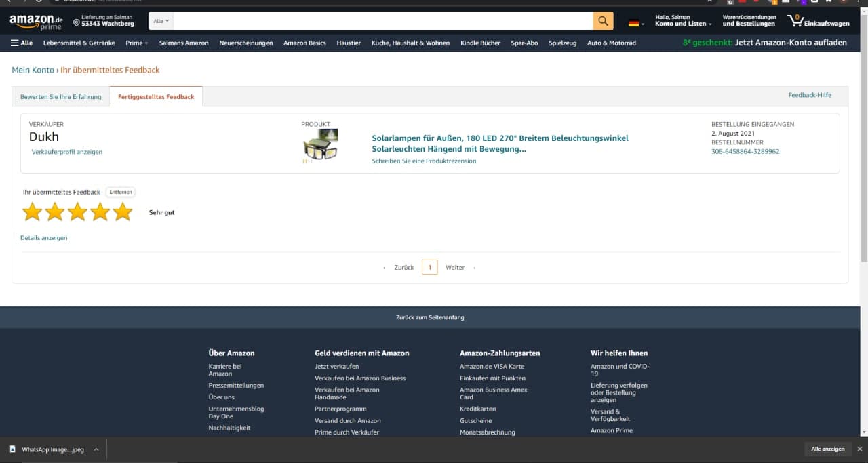868x463 pixels.
Task: Open the Prime navigation dropdown
Action: [x=136, y=43]
